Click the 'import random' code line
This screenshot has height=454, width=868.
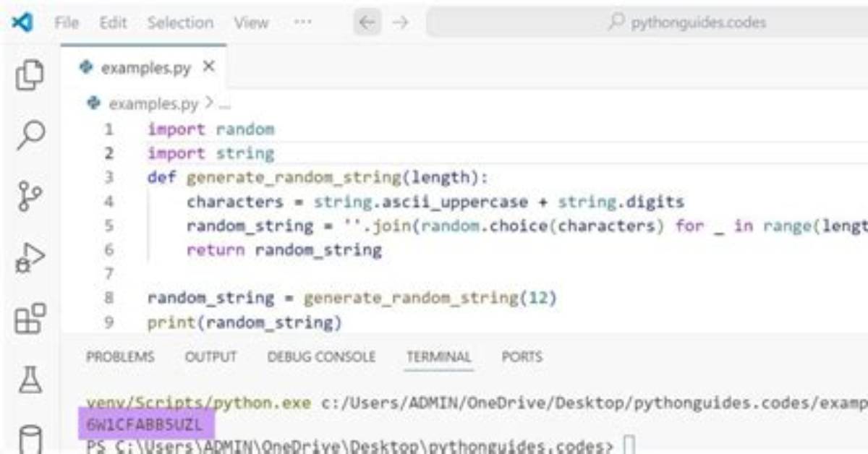[x=210, y=129]
